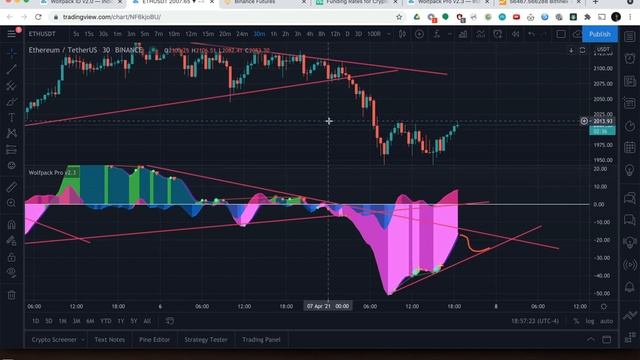Open the indicators fx menu
Image resolution: width=640 pixels, height=360 pixels.
click(437, 34)
